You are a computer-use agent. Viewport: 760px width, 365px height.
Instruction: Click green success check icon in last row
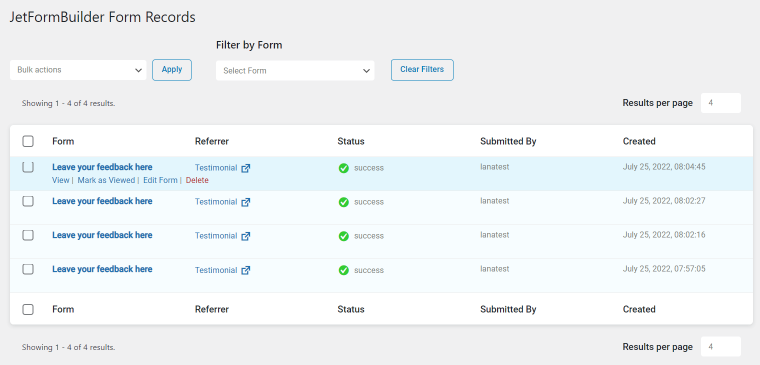344,270
